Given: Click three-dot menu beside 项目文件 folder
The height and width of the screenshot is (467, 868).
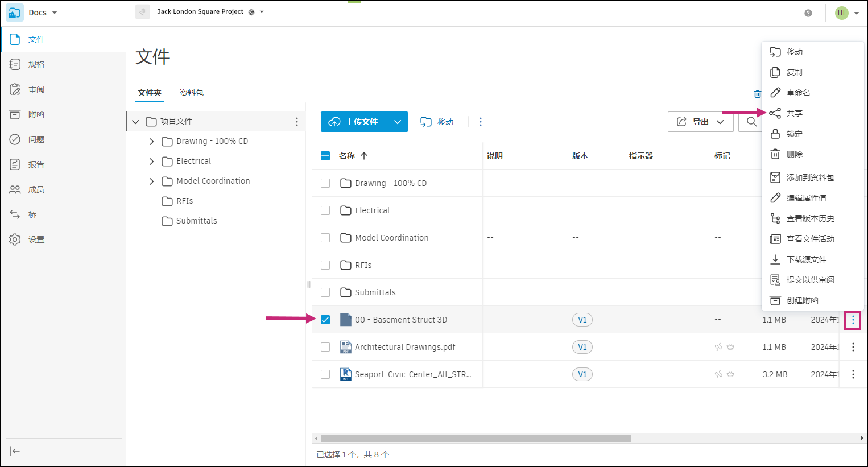Looking at the screenshot, I should pyautogui.click(x=296, y=122).
